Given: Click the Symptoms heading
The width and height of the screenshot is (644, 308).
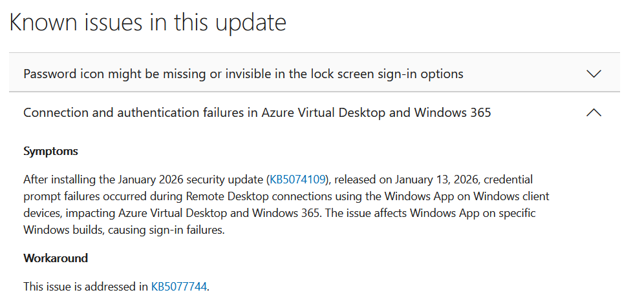Looking at the screenshot, I should 50,151.
